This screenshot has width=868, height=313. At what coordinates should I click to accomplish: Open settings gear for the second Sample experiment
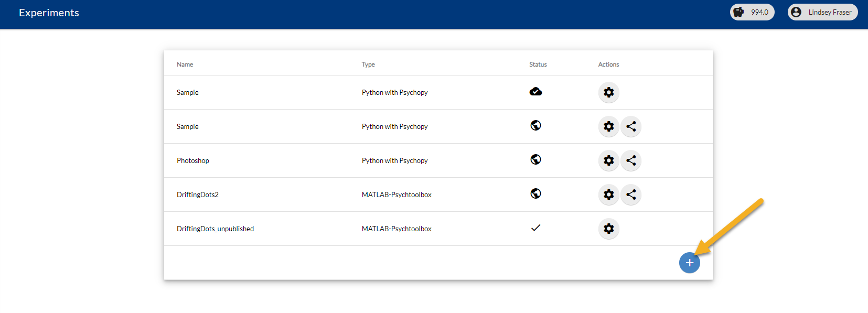coord(608,126)
